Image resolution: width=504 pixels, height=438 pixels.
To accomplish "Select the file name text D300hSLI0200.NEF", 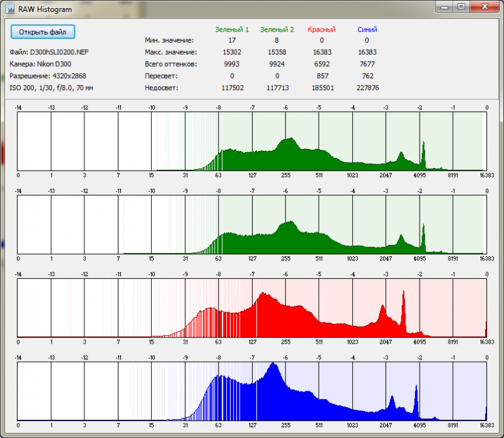I will (x=59, y=52).
